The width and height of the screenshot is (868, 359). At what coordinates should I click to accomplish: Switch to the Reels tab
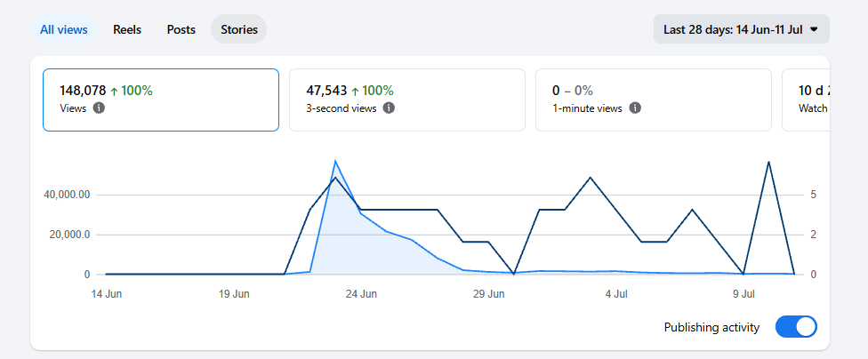pyautogui.click(x=127, y=29)
